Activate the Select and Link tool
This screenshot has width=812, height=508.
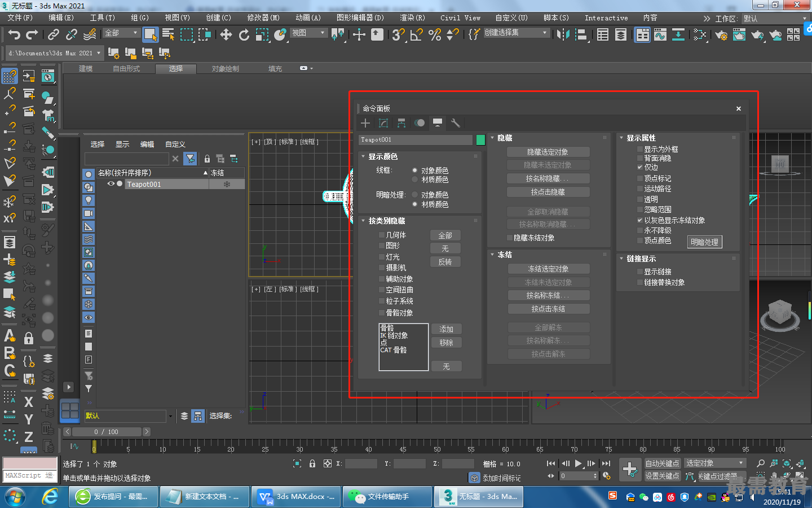tap(54, 35)
